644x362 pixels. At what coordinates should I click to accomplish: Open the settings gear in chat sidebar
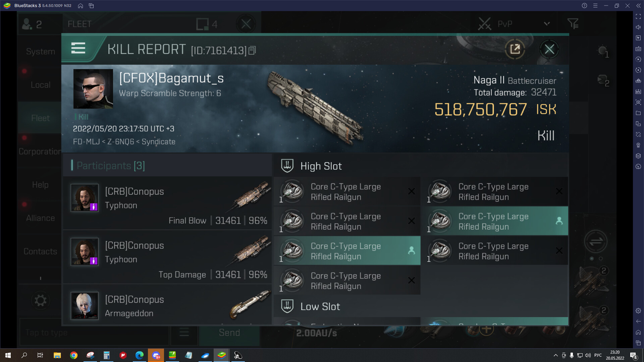(x=41, y=300)
